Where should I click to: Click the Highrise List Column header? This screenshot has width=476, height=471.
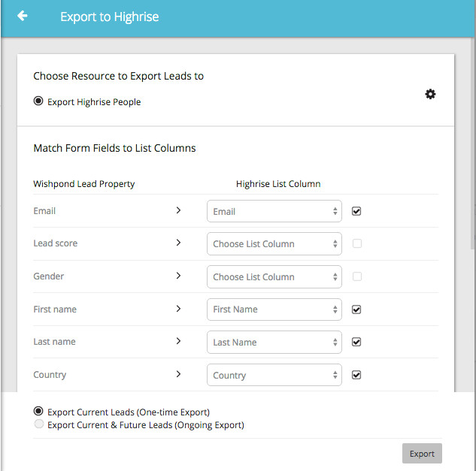(278, 184)
